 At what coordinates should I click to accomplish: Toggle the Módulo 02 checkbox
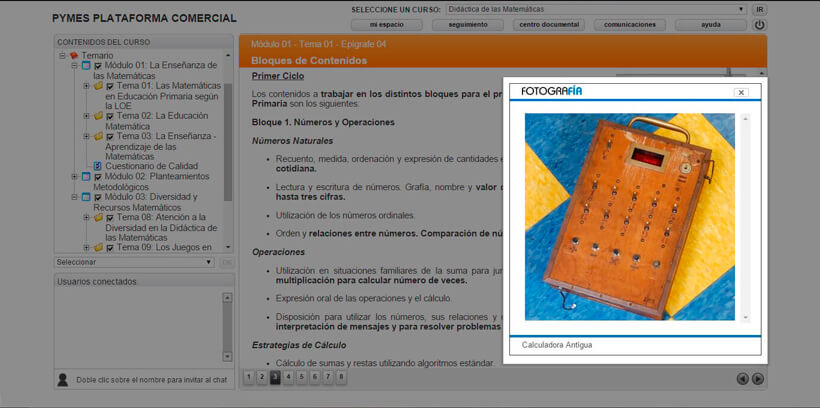(x=98, y=177)
